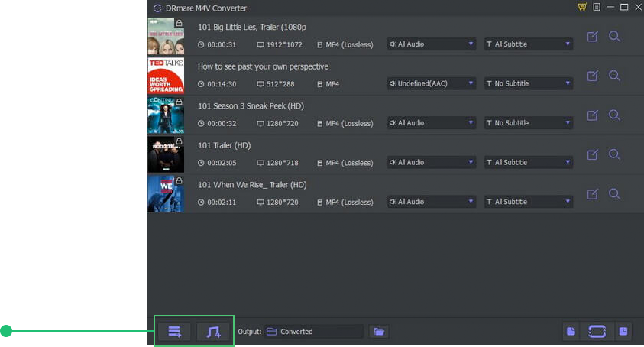Click the add music button
This screenshot has height=347, width=644.
pos(213,332)
